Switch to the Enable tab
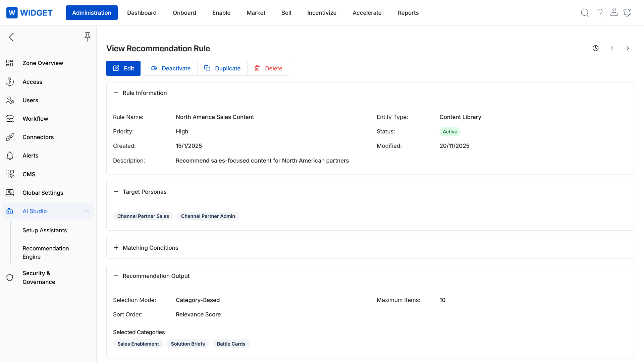This screenshot has width=644, height=362. pyautogui.click(x=221, y=13)
